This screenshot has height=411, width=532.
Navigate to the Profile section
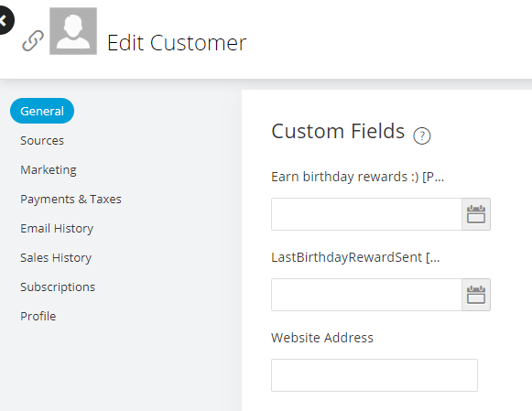tap(38, 317)
